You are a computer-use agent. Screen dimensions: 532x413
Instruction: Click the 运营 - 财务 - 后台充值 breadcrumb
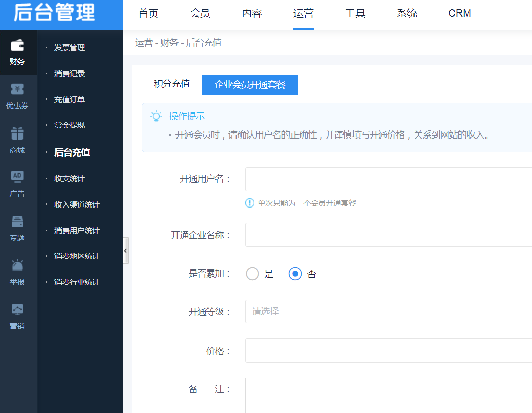(x=178, y=43)
